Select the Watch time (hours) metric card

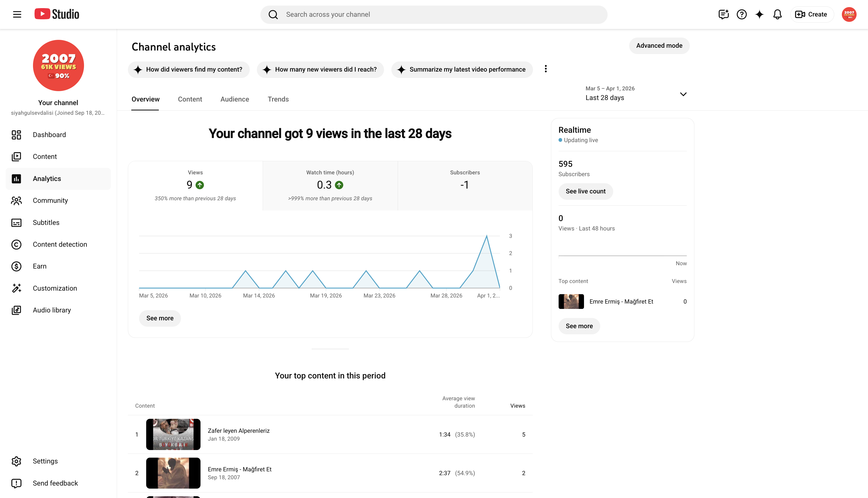(330, 186)
